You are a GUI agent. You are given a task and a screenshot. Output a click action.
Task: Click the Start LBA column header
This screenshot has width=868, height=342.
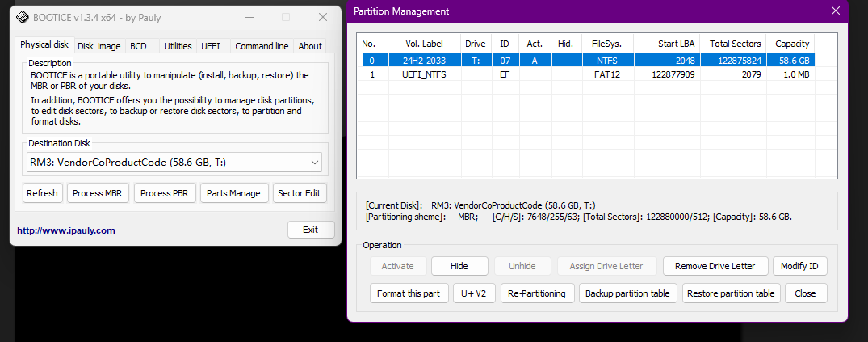(x=667, y=43)
